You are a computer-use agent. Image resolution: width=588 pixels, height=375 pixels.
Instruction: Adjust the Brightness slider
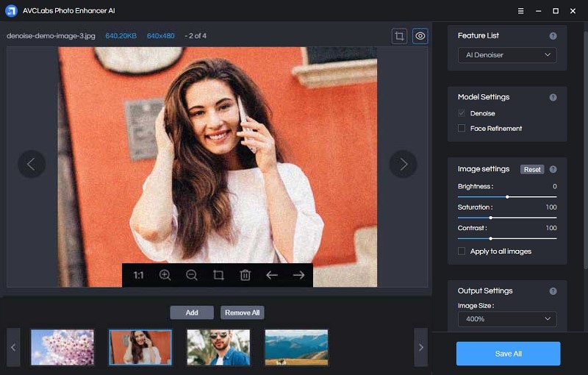[507, 197]
